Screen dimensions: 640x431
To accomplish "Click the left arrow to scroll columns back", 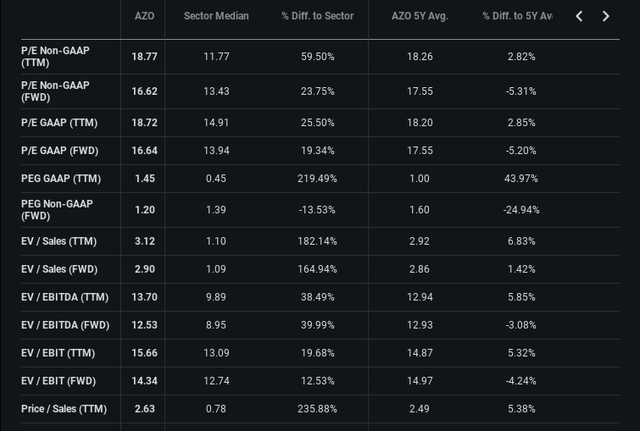I will click(580, 16).
